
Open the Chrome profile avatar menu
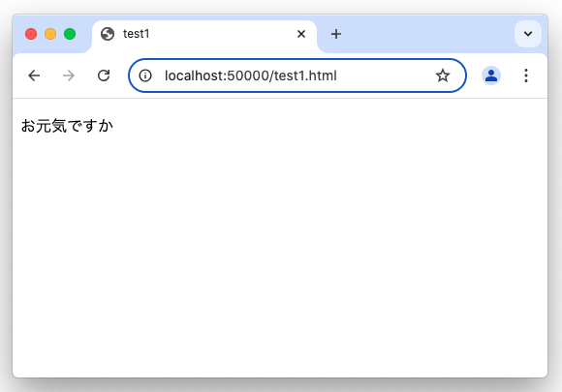[491, 75]
